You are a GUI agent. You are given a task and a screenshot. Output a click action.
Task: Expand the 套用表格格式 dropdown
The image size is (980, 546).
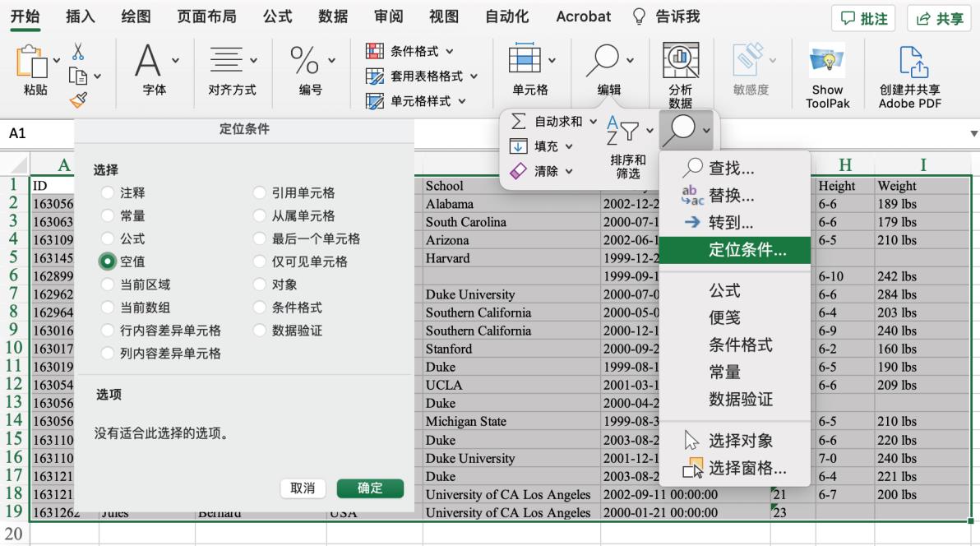click(474, 76)
